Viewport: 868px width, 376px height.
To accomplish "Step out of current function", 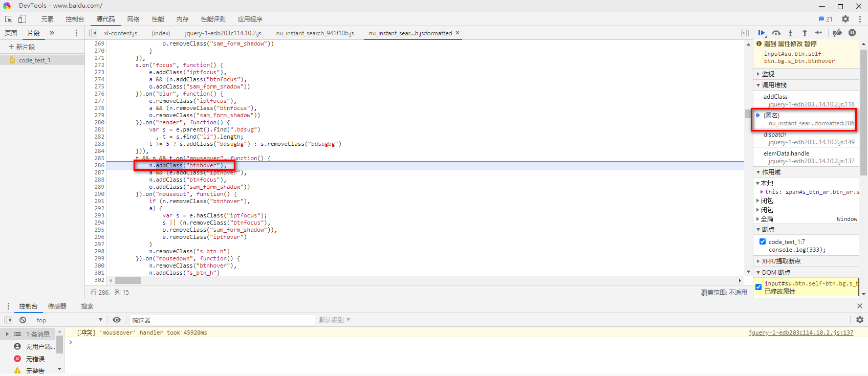I will click(805, 33).
